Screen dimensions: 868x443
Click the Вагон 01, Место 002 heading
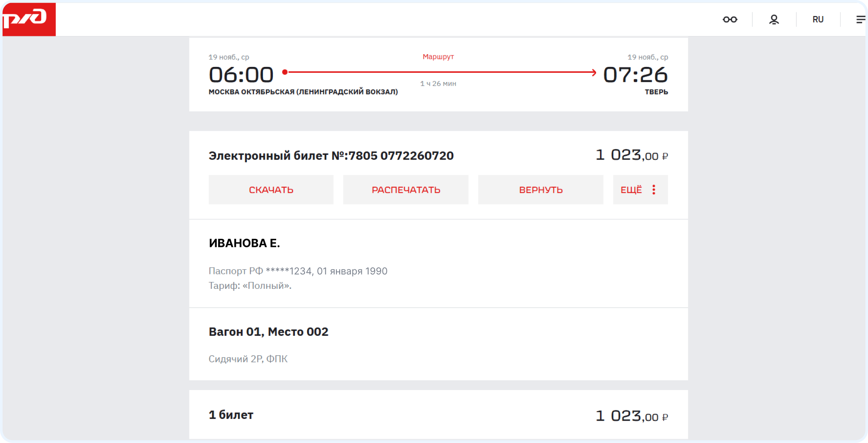(x=268, y=332)
